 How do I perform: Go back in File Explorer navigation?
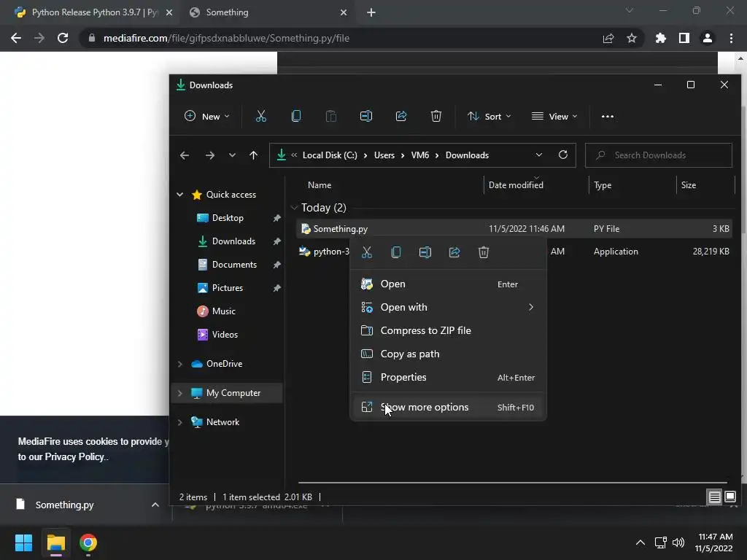185,155
